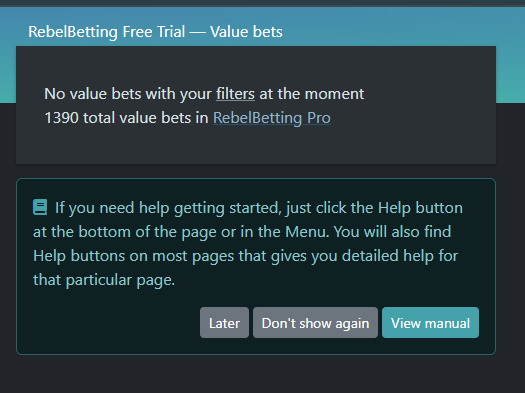Open the manual via View manual
Screen dimensions: 525x393
coord(430,323)
